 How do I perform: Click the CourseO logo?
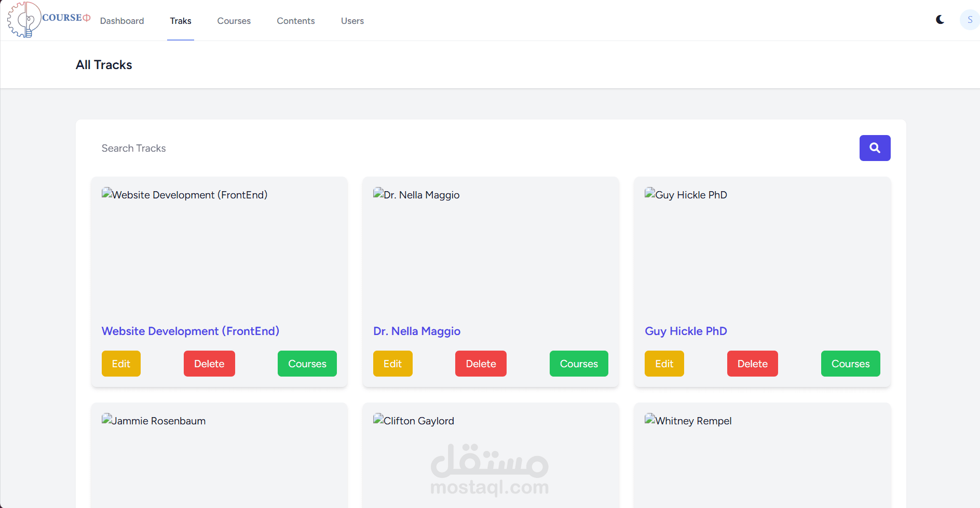tap(49, 19)
